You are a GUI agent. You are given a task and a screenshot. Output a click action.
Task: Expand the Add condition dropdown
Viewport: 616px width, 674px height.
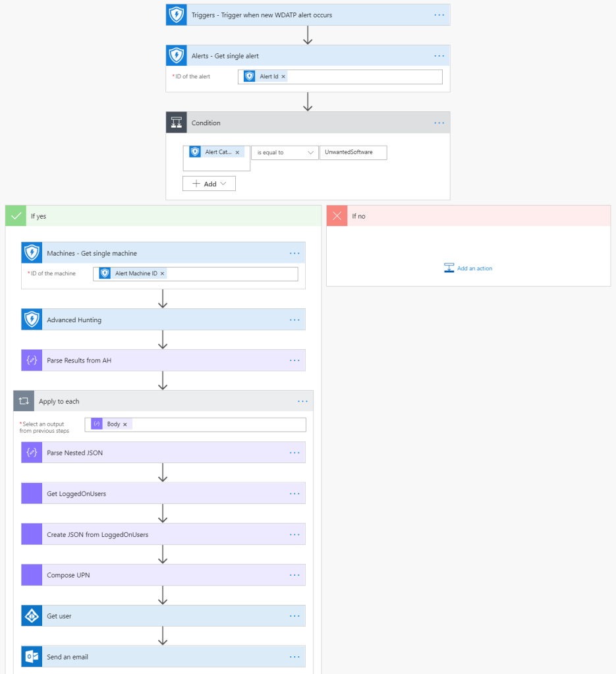(x=209, y=184)
